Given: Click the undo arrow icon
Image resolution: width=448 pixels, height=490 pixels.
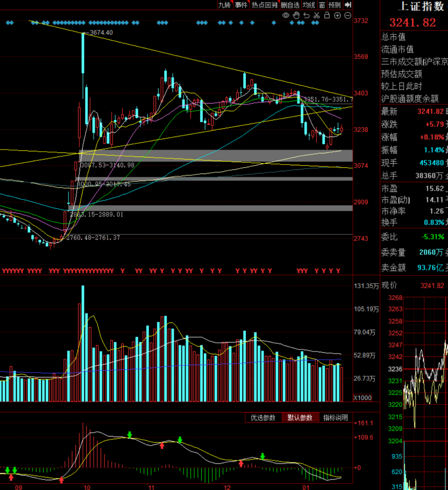Looking at the screenshot, I should coord(307,16).
